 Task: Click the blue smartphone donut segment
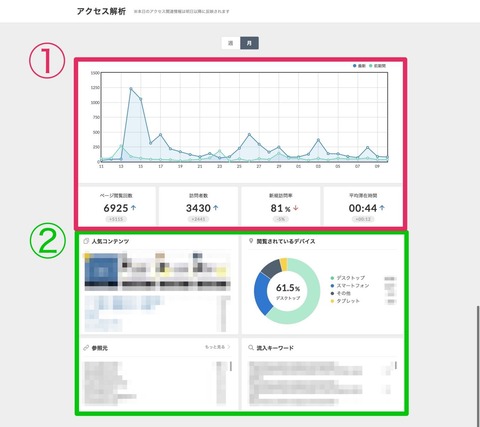262,295
